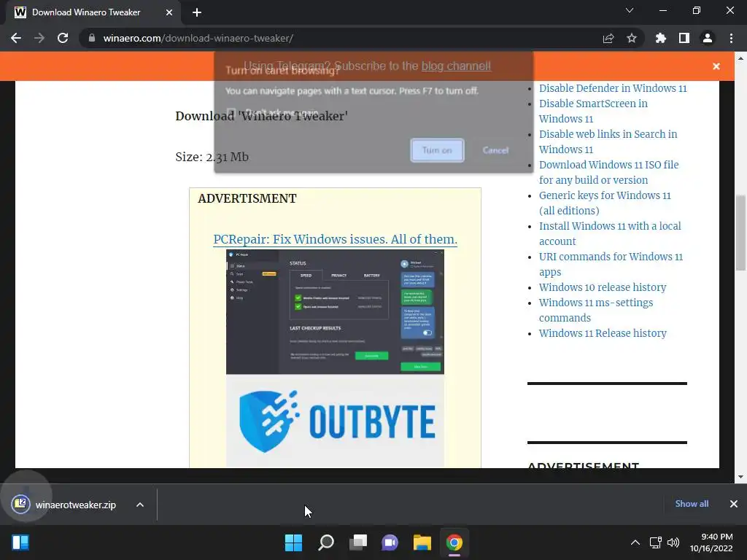The image size is (747, 560).
Task: Click scrollbar up arrow
Action: tap(740, 58)
